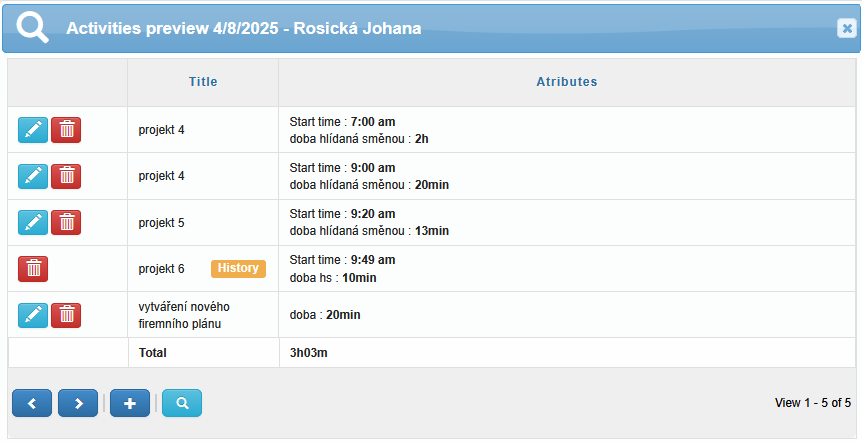Add a new activity with plus button
Screen dimensions: 862x442
(x=130, y=403)
